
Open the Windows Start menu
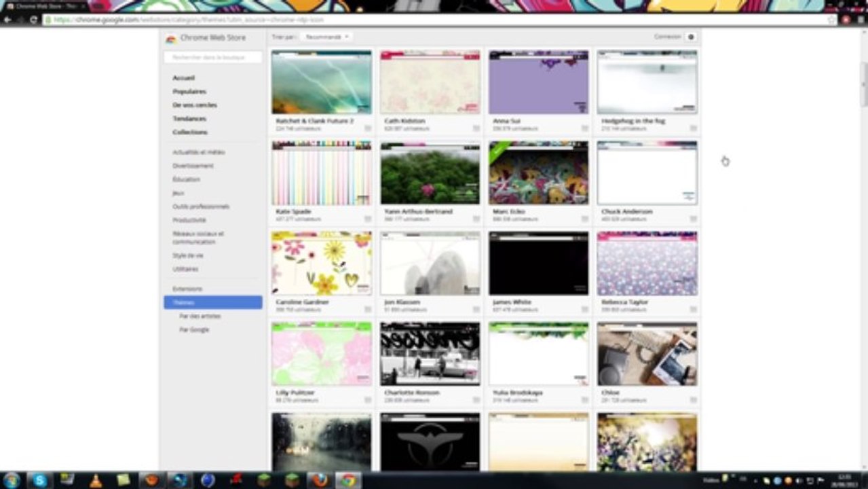pyautogui.click(x=12, y=480)
